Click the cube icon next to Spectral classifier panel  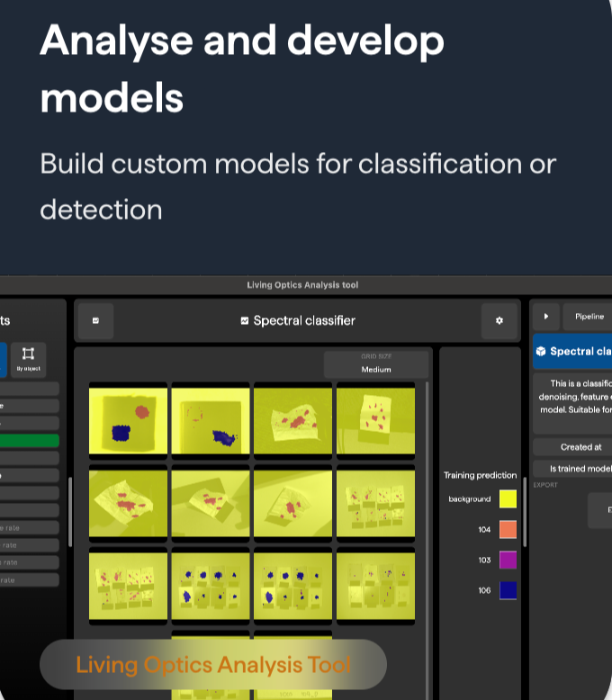pos(541,352)
